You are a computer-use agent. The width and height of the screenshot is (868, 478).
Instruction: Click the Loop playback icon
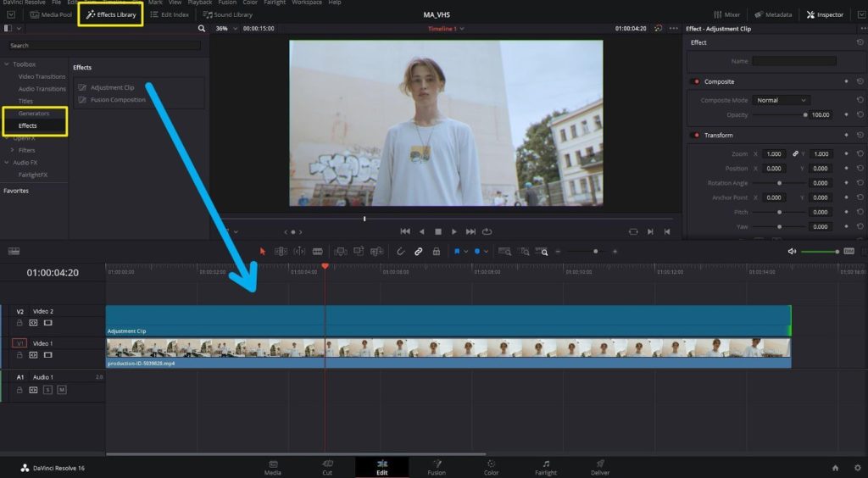click(487, 231)
